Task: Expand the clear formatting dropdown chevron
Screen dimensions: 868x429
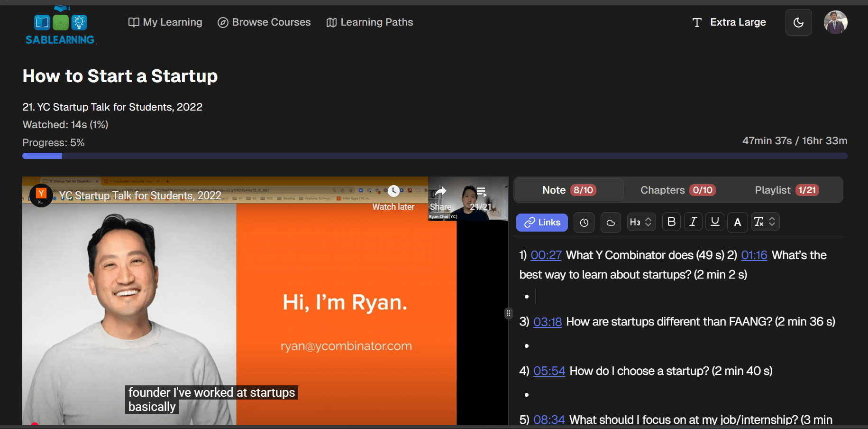Action: tap(771, 222)
